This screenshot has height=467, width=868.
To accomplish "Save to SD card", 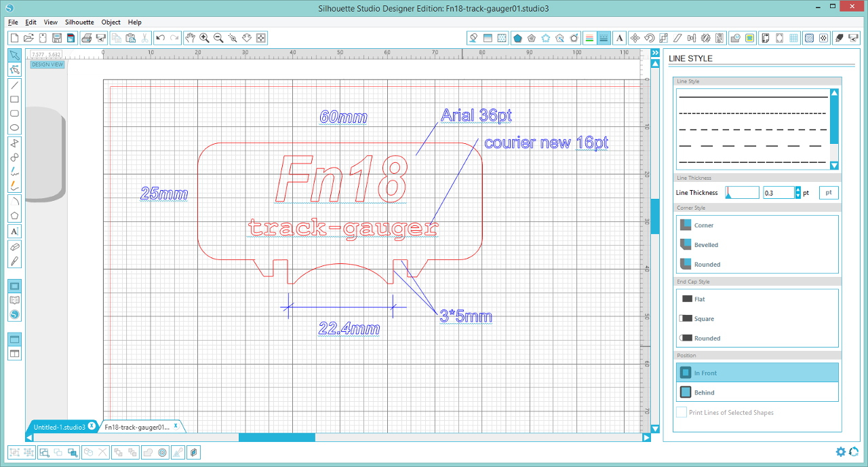I will [71, 38].
